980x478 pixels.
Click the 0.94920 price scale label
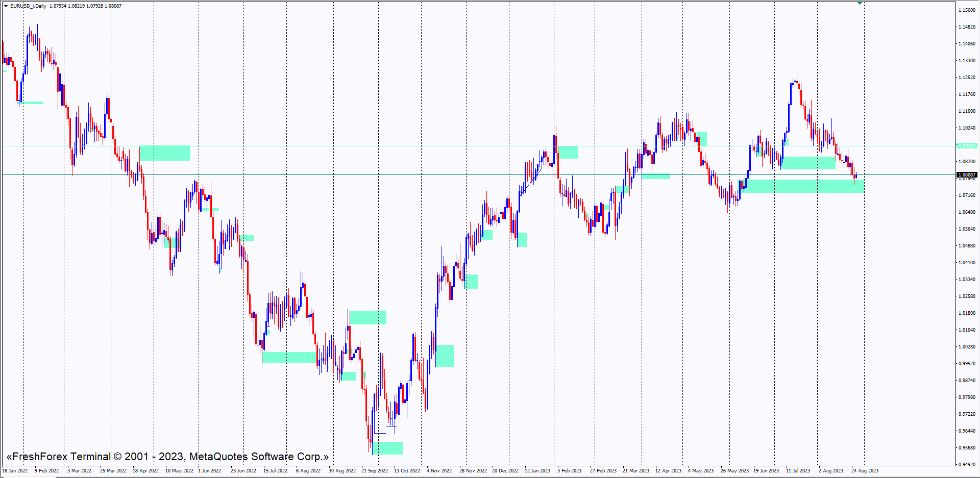point(967,465)
